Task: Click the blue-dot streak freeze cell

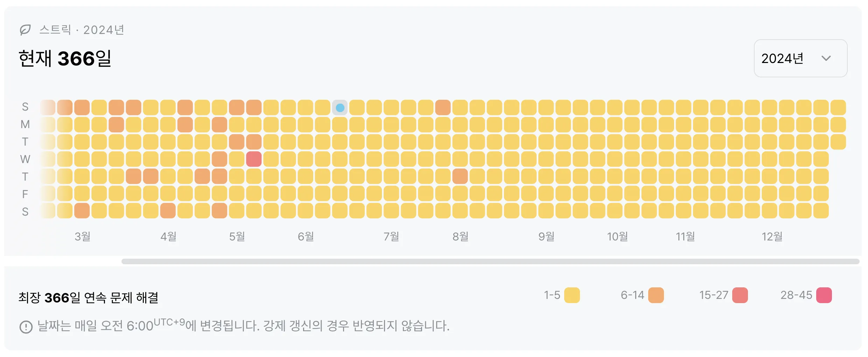Action: point(340,107)
